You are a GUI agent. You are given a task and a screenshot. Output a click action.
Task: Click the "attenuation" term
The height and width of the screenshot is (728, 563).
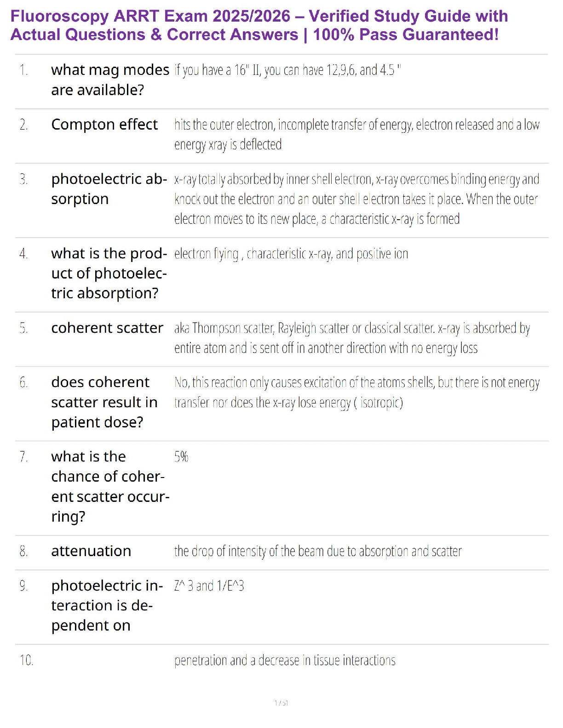click(x=91, y=551)
